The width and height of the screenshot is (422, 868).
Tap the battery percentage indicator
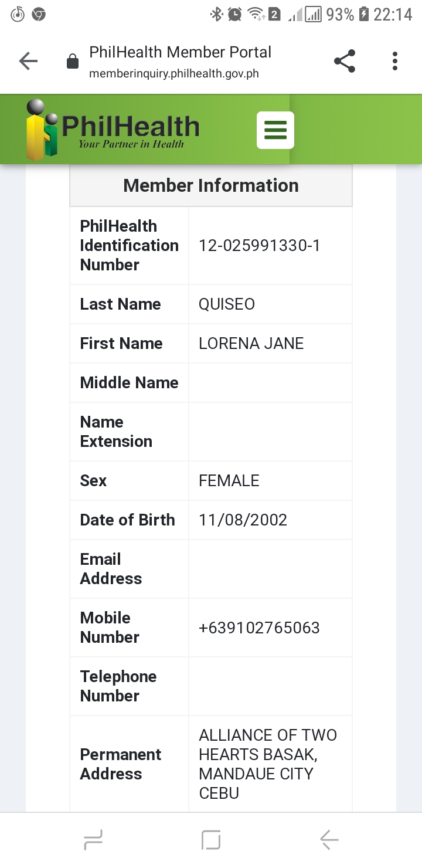point(339,14)
